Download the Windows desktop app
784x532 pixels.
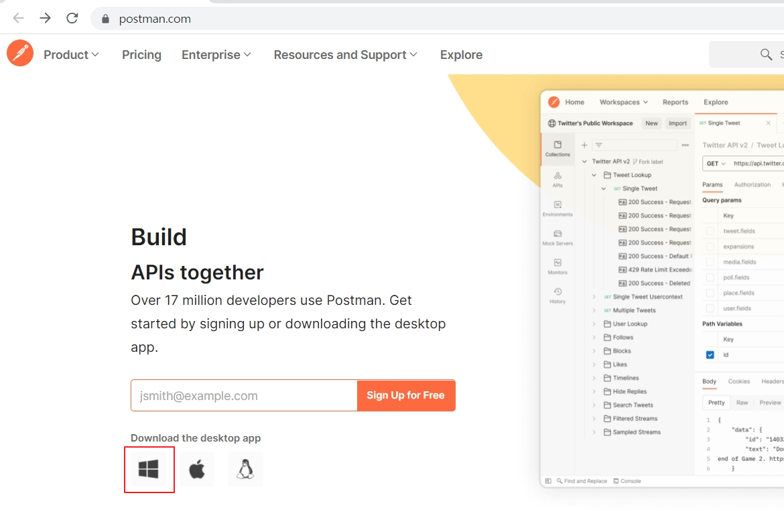point(149,469)
